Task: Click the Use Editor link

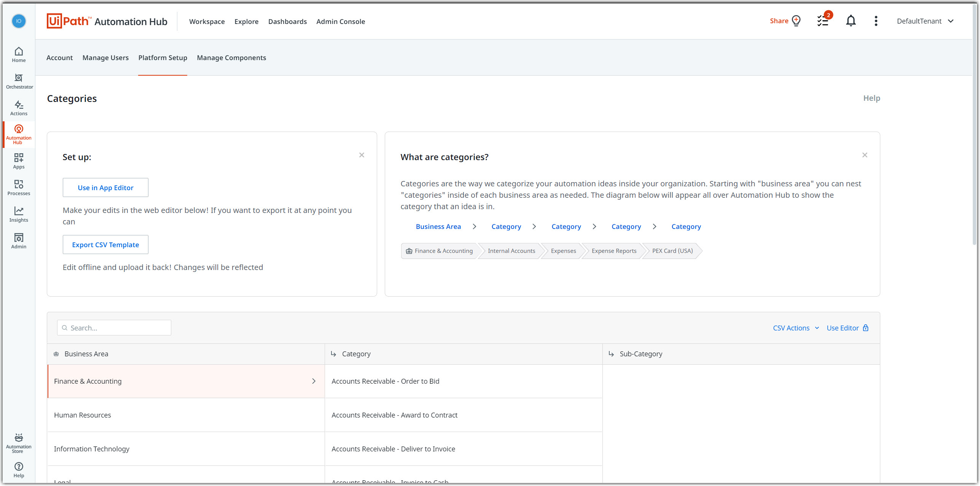Action: click(843, 328)
